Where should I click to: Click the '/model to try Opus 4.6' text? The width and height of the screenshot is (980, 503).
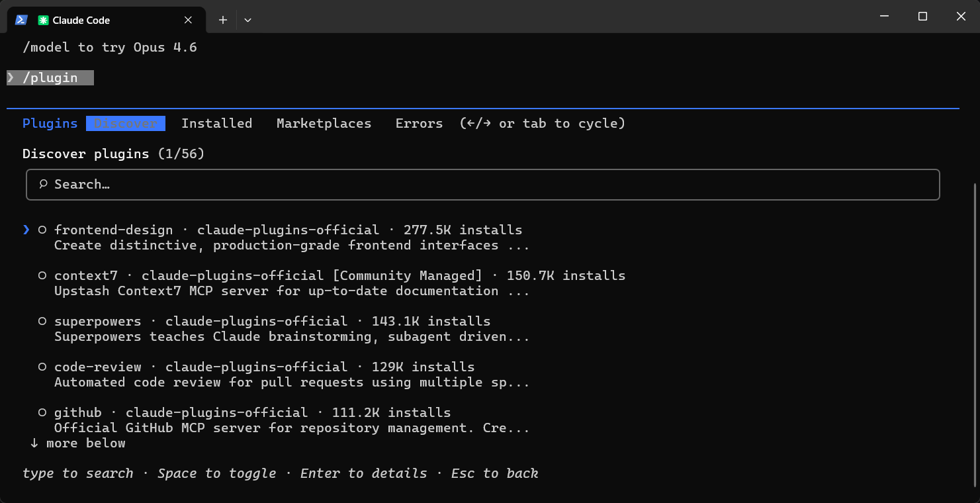click(x=110, y=48)
